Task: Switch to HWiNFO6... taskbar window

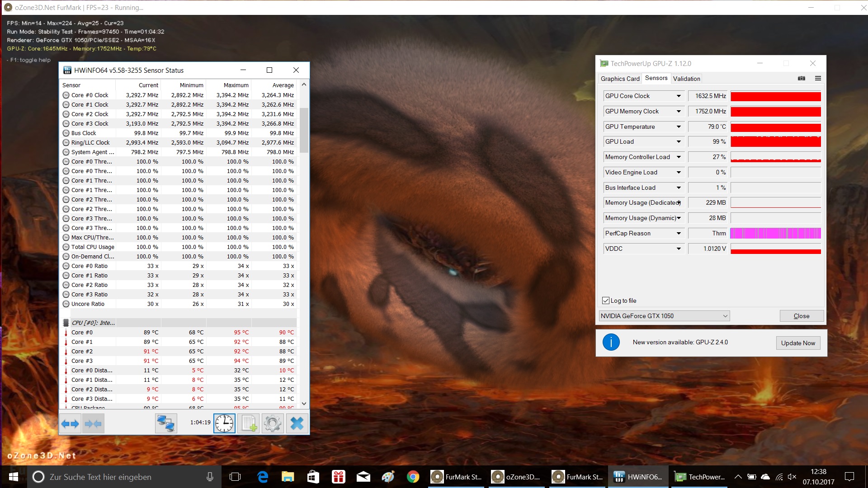Action: (638, 477)
